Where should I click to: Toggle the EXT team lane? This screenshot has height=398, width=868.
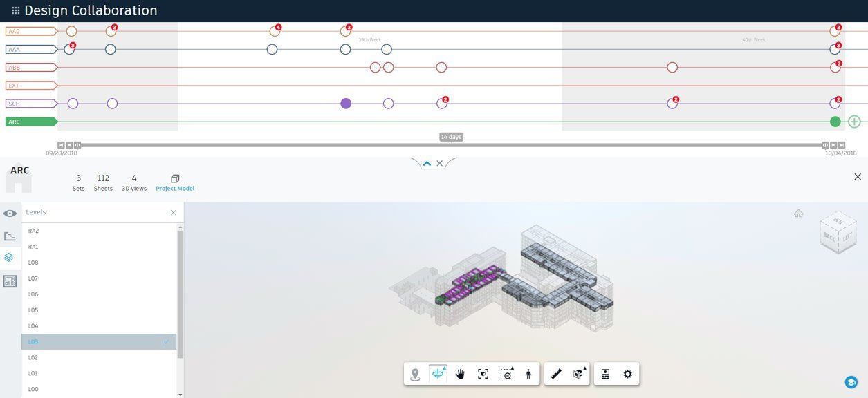31,86
